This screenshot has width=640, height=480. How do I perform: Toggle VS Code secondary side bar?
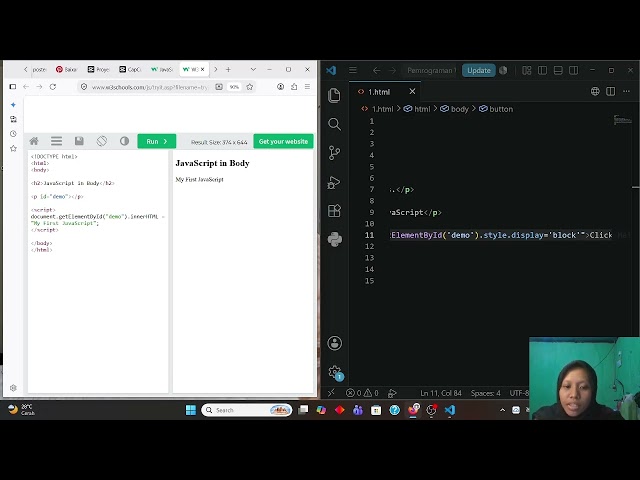point(573,71)
